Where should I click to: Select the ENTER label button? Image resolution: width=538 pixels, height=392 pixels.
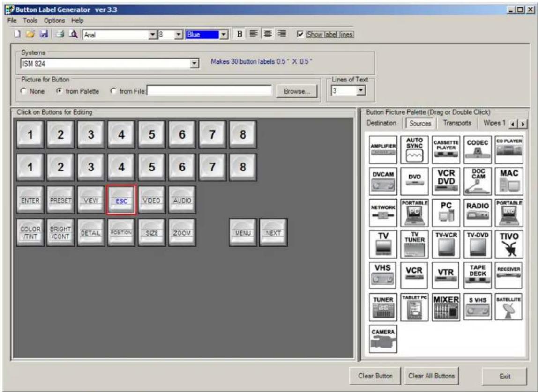click(x=30, y=200)
